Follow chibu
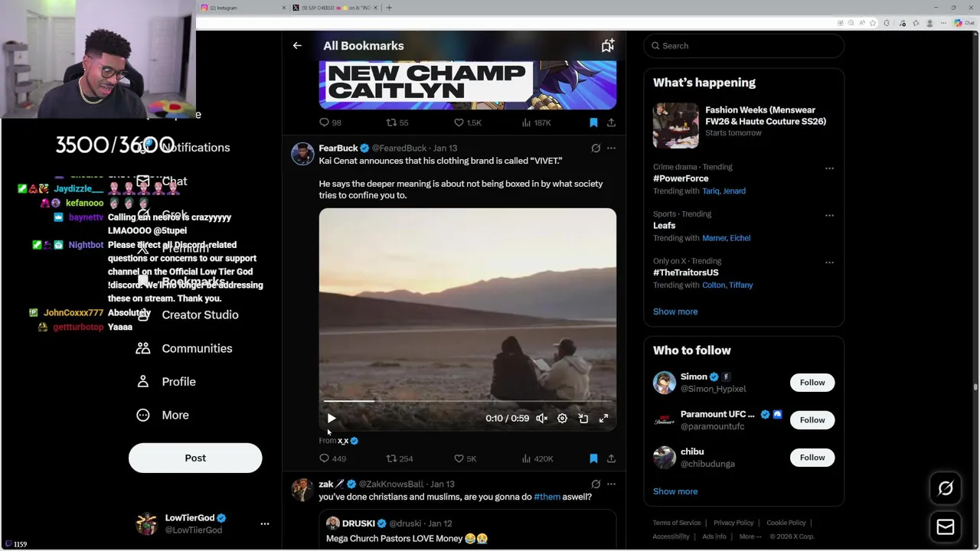Image resolution: width=980 pixels, height=551 pixels. pos(812,458)
